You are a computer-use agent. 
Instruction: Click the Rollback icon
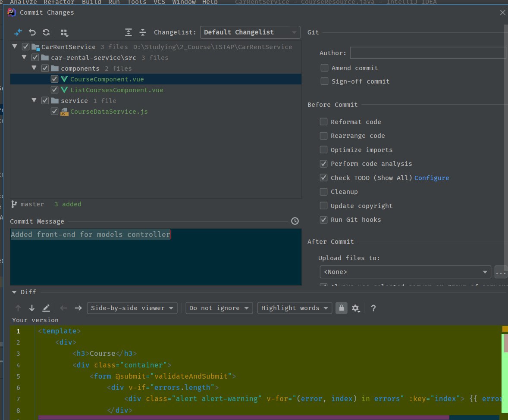pyautogui.click(x=32, y=32)
